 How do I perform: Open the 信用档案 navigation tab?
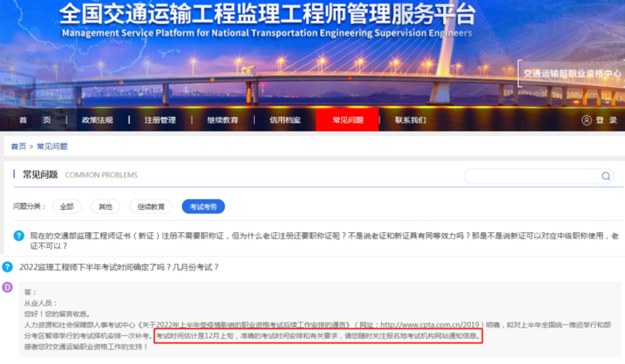click(285, 120)
